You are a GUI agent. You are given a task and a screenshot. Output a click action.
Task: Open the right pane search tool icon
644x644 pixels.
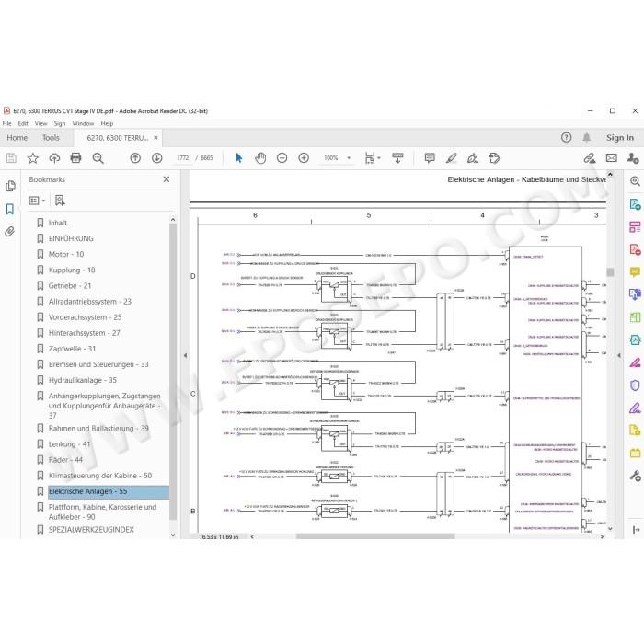point(636,181)
